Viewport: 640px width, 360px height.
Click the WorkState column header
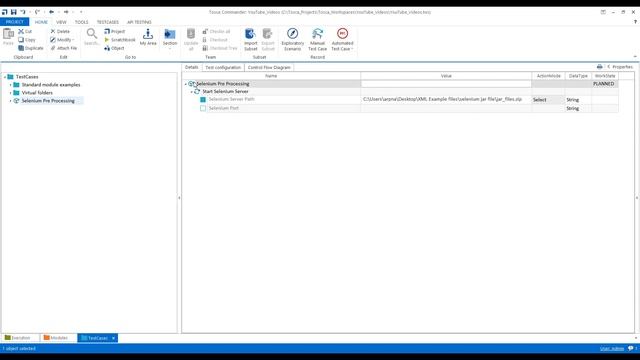[x=604, y=76]
